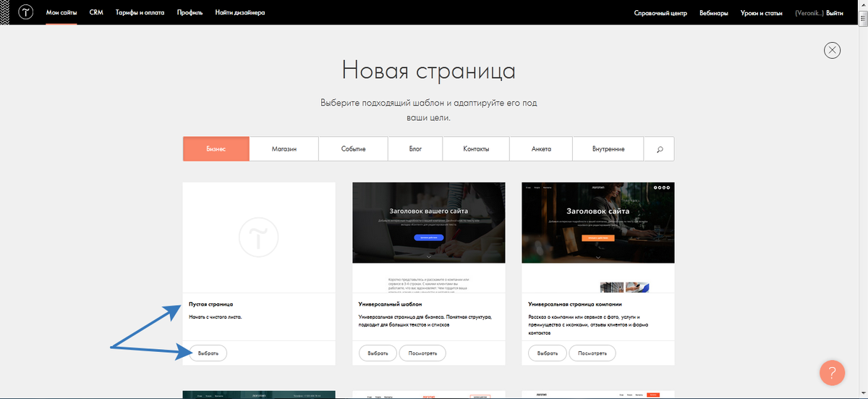Switch to the Блог tab
Image resolution: width=868 pixels, height=399 pixels.
[415, 149]
